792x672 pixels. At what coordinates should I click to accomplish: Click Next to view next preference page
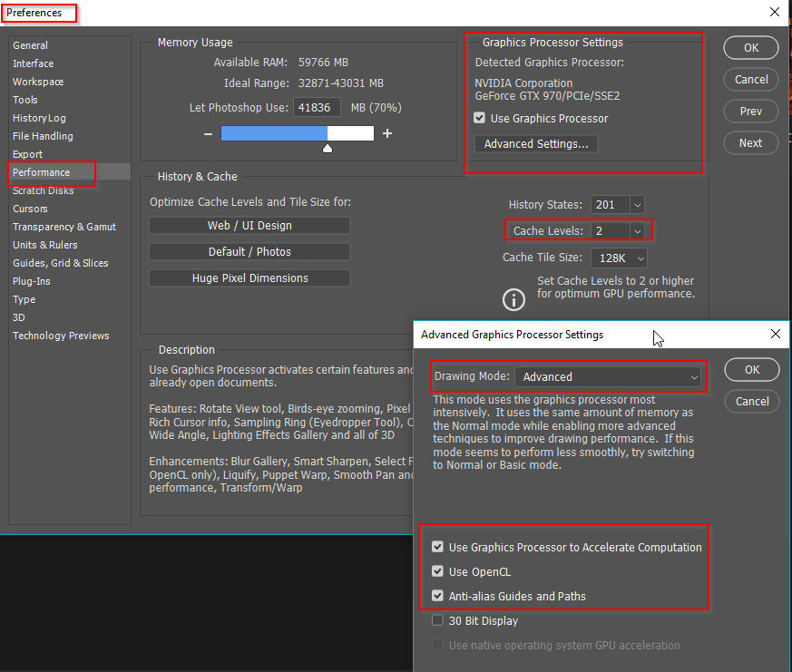[x=750, y=142]
